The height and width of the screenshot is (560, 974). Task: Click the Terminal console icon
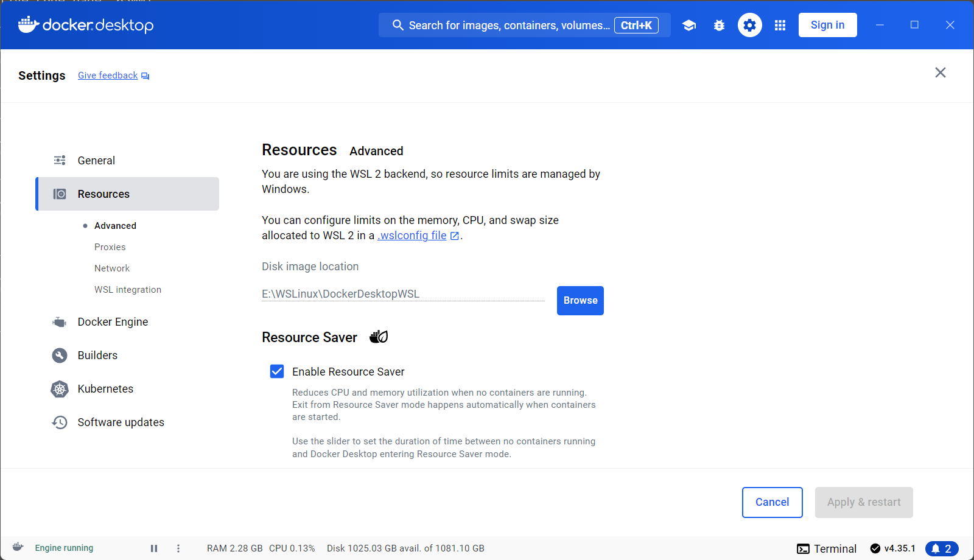tap(803, 549)
